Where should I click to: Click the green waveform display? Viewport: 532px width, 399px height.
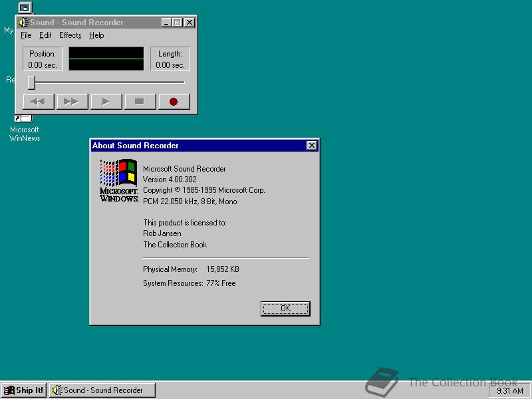pos(106,59)
